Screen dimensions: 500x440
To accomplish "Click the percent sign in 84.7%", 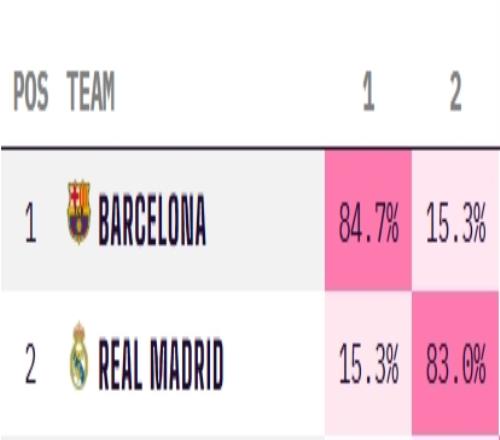I will [x=391, y=223].
